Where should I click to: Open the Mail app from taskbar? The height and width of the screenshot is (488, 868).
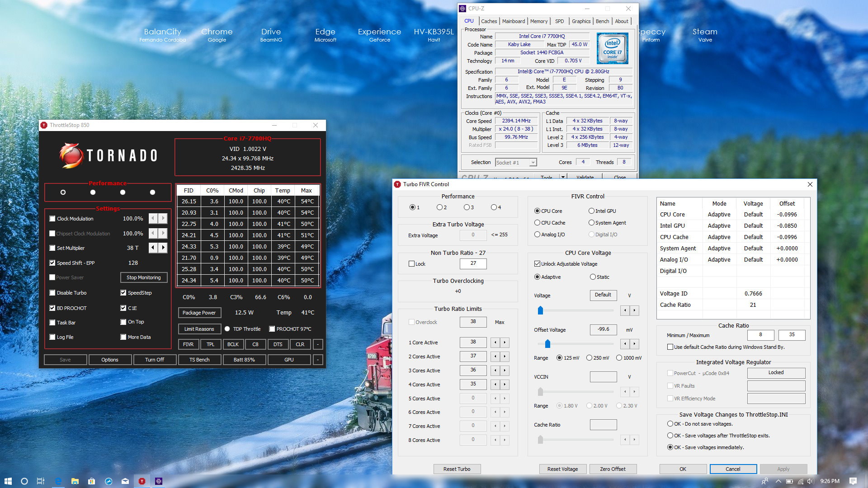(x=125, y=481)
